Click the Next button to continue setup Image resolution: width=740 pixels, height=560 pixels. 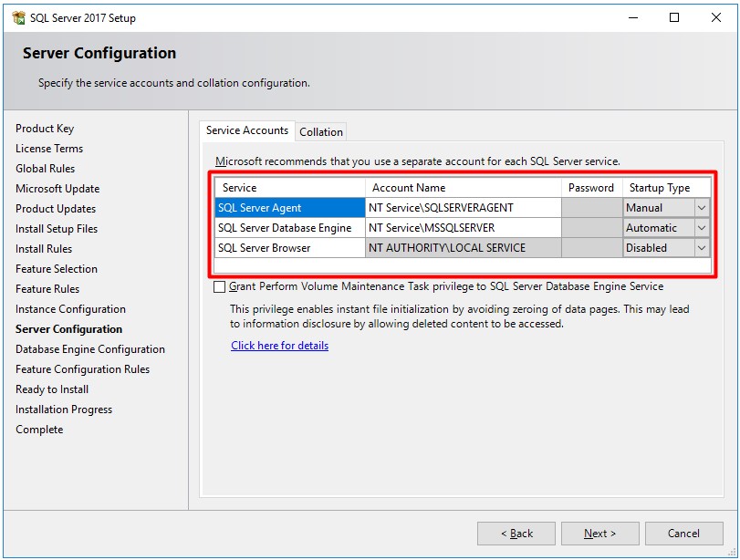tap(599, 534)
